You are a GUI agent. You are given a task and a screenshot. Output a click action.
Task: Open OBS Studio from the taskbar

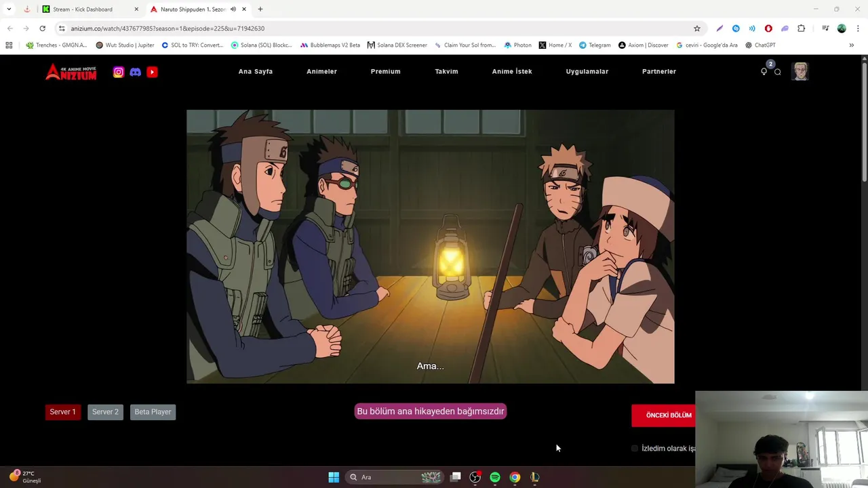[x=475, y=477]
